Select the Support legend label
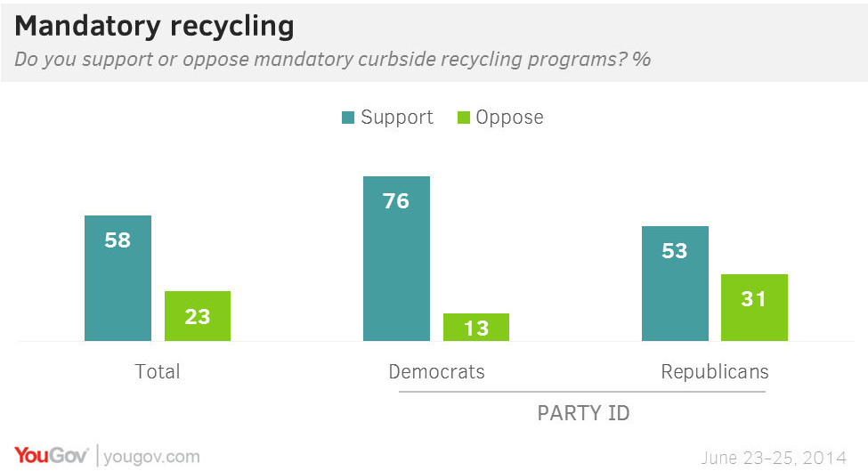Screen dimensions: 868x471 [x=397, y=118]
